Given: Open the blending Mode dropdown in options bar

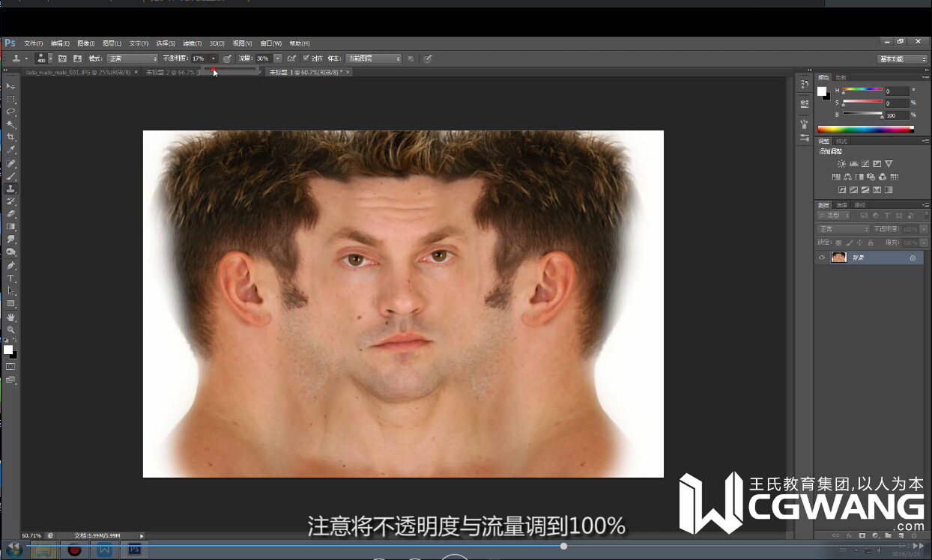Looking at the screenshot, I should 133,58.
